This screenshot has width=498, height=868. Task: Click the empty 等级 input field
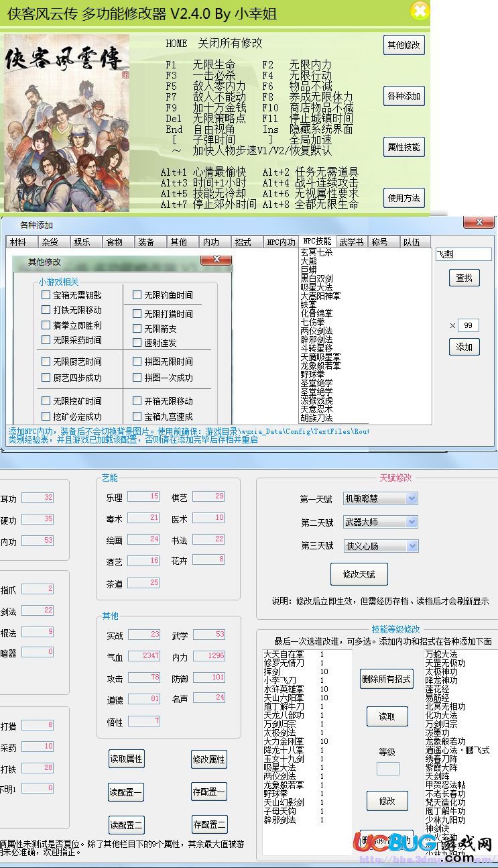387,768
